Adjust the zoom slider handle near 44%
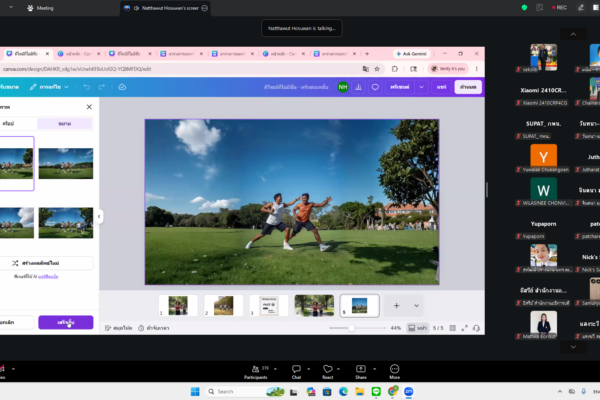 pos(351,328)
